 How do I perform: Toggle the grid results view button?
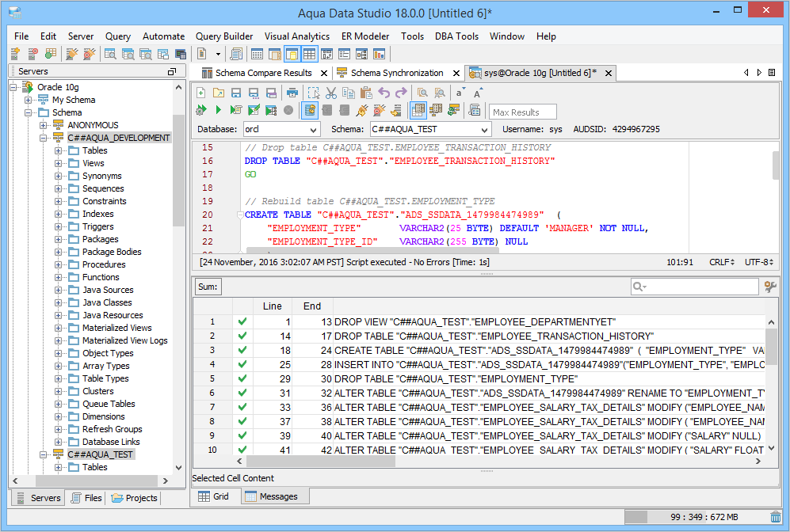418,110
